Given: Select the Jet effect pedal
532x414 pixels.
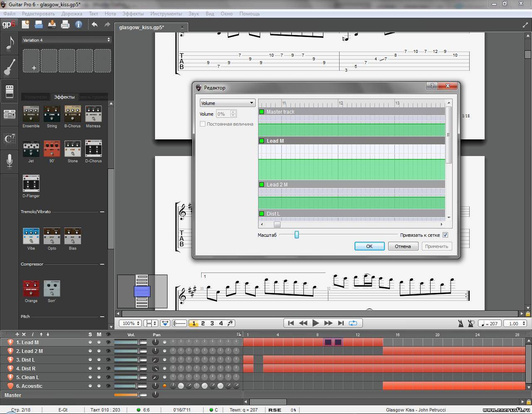Looking at the screenshot, I should coord(31,149).
